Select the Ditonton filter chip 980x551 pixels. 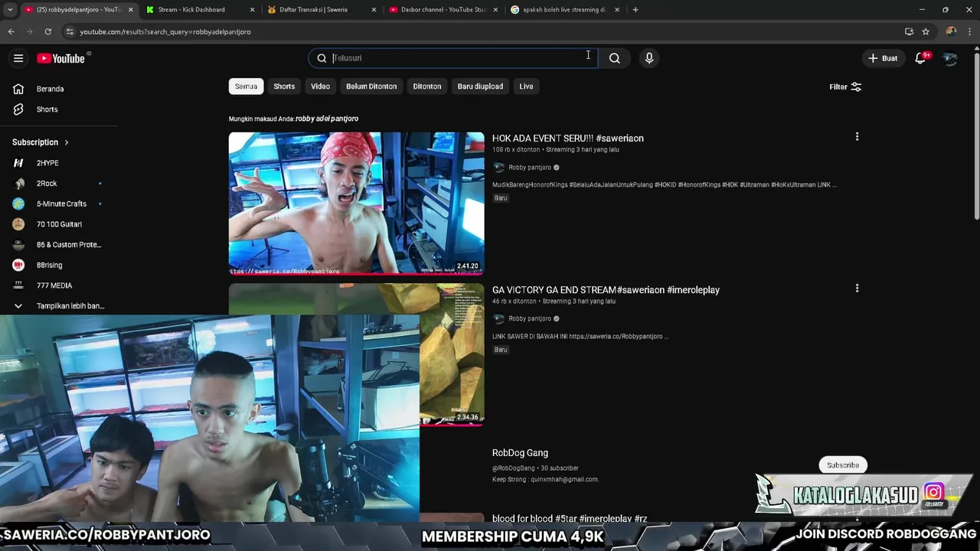click(x=427, y=86)
